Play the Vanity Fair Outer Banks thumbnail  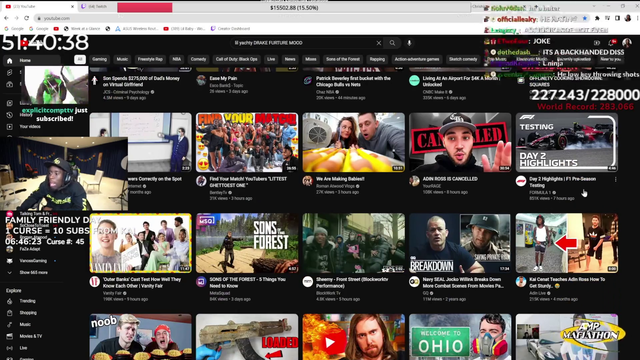pyautogui.click(x=140, y=243)
